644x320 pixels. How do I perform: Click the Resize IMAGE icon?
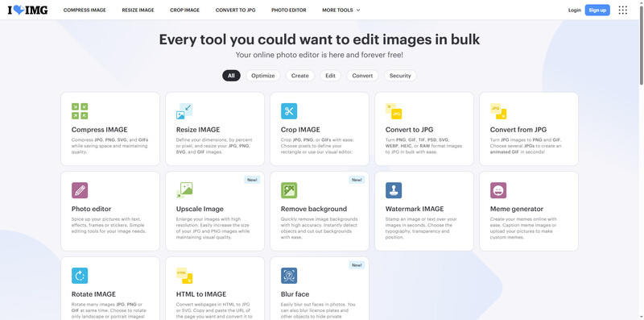[184, 111]
